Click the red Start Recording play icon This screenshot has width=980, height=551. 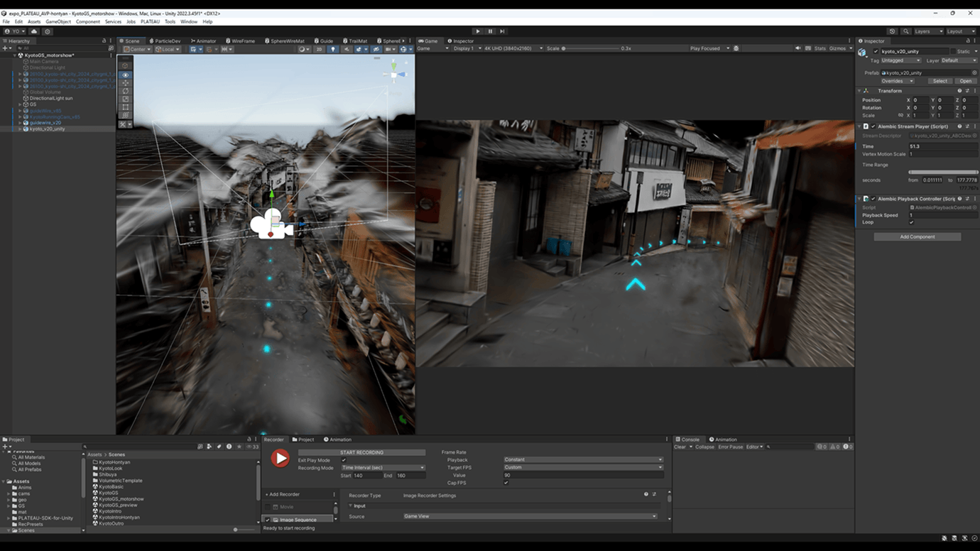[x=281, y=459]
